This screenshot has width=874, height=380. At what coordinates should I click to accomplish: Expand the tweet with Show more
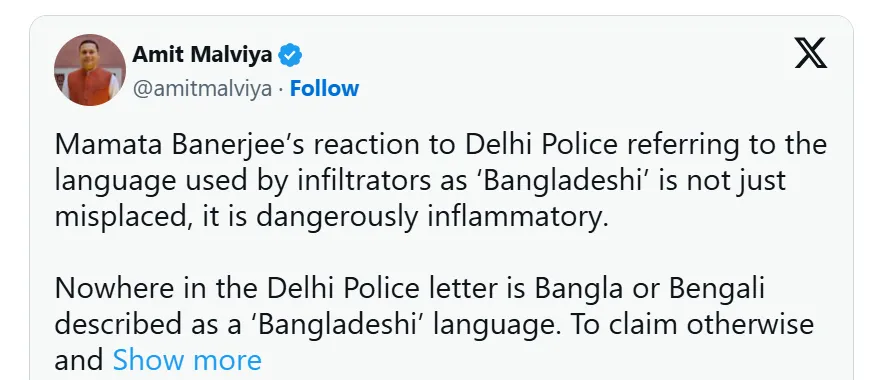coord(187,360)
